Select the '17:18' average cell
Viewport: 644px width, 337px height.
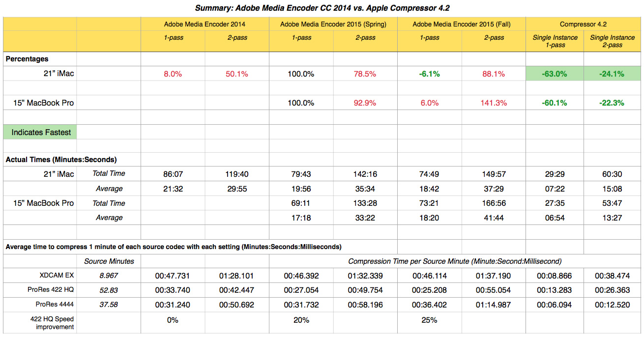301,218
